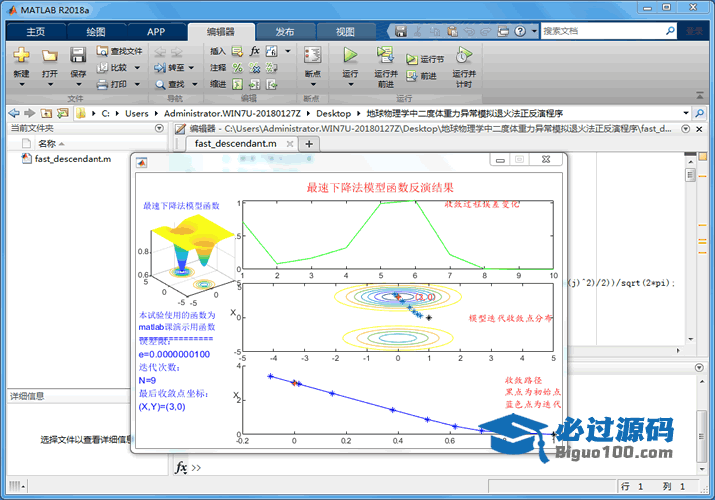
Task: Click the insert section icon beside 插入
Action: point(237,51)
